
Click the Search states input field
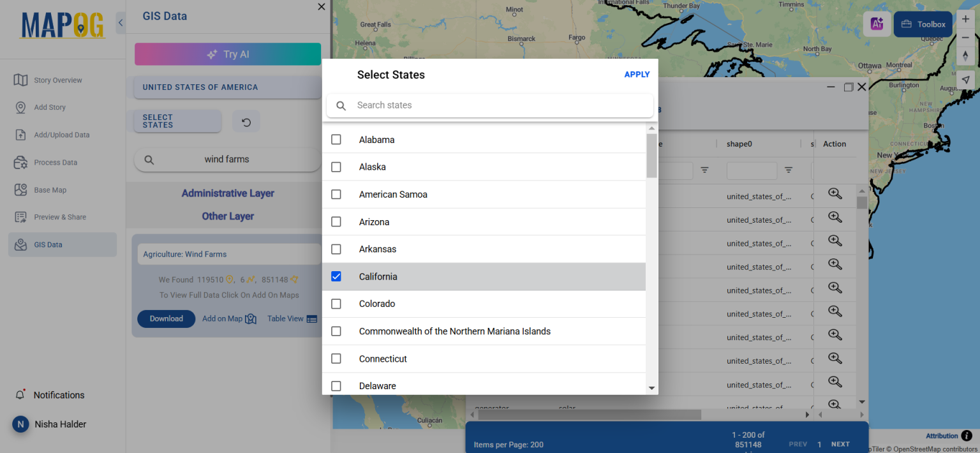coord(490,105)
